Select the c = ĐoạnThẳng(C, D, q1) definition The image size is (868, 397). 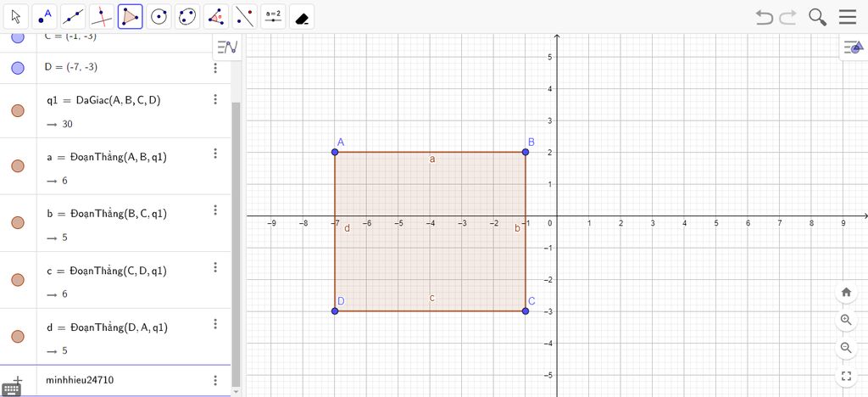click(x=108, y=271)
